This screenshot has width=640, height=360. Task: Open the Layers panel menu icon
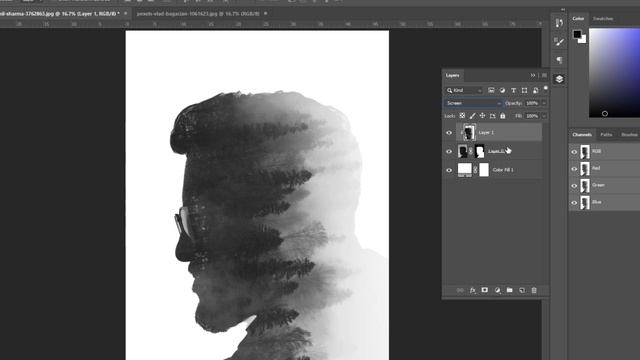544,76
